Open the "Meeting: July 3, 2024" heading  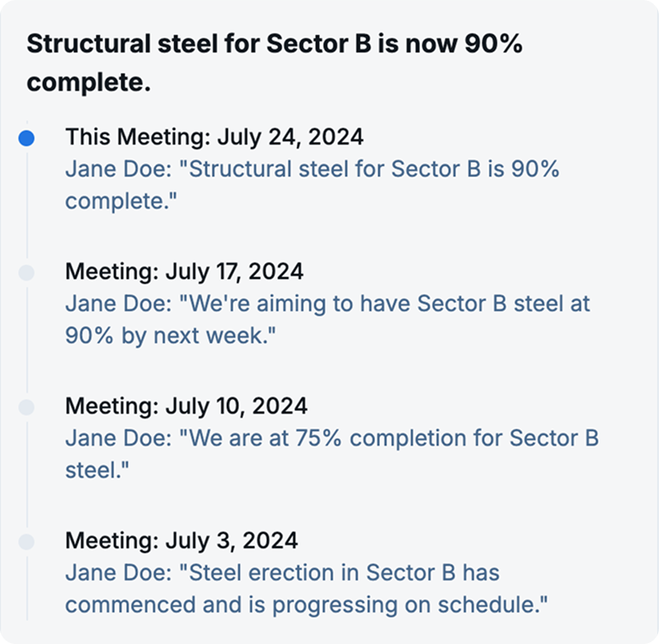click(x=181, y=540)
